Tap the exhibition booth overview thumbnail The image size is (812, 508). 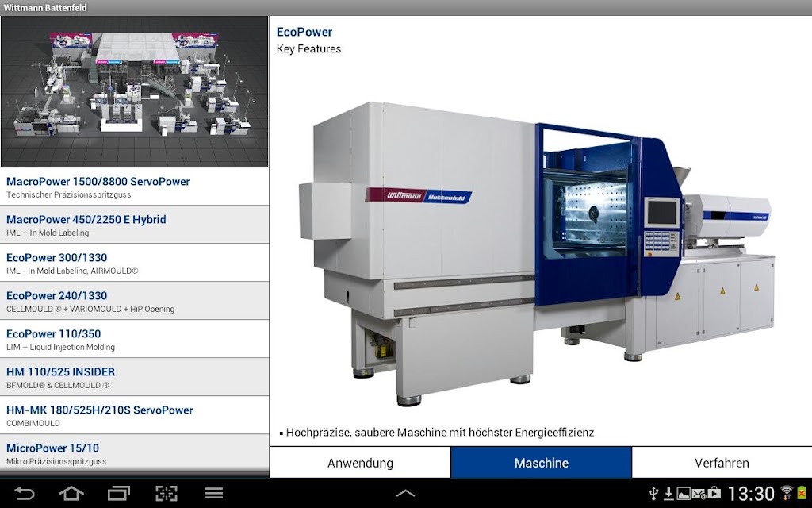135,91
